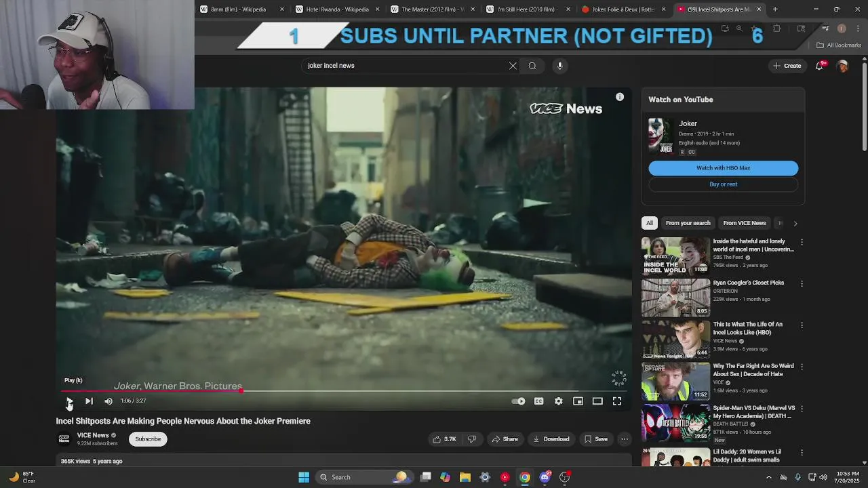Open Ryan Coogler's Closet Picks title
The height and width of the screenshot is (488, 868).
coord(748,283)
